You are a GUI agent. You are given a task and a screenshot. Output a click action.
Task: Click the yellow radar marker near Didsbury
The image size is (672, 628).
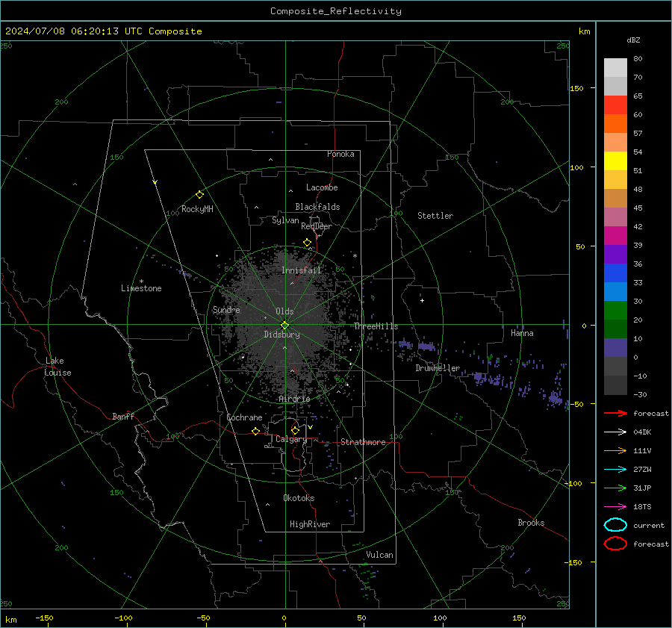(x=284, y=325)
